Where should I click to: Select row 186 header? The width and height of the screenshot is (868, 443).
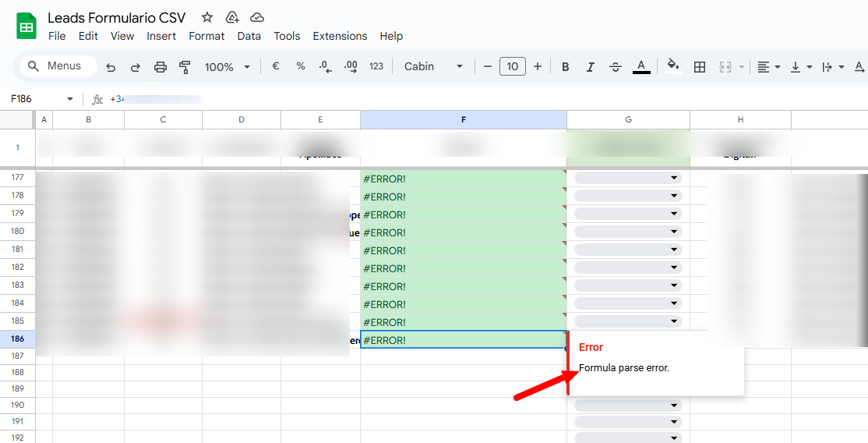18,338
